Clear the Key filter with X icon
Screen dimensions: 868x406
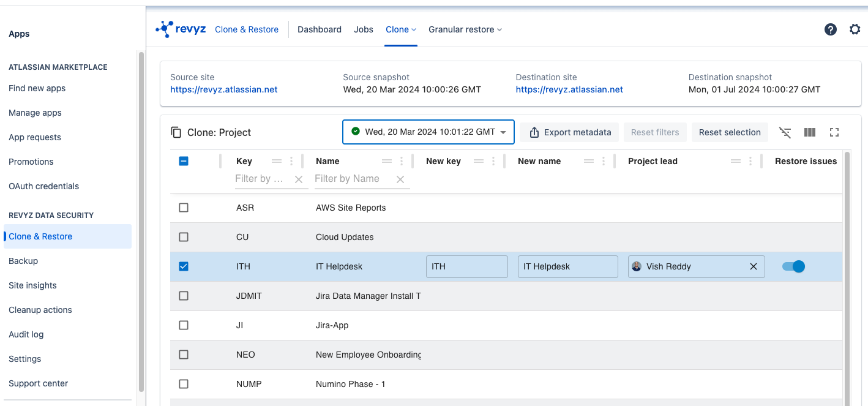click(x=299, y=179)
